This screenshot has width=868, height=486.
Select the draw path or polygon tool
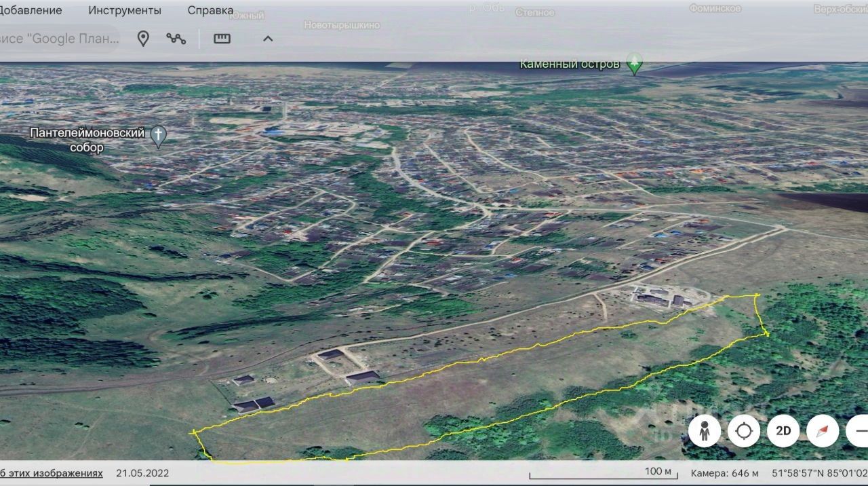pyautogui.click(x=176, y=39)
